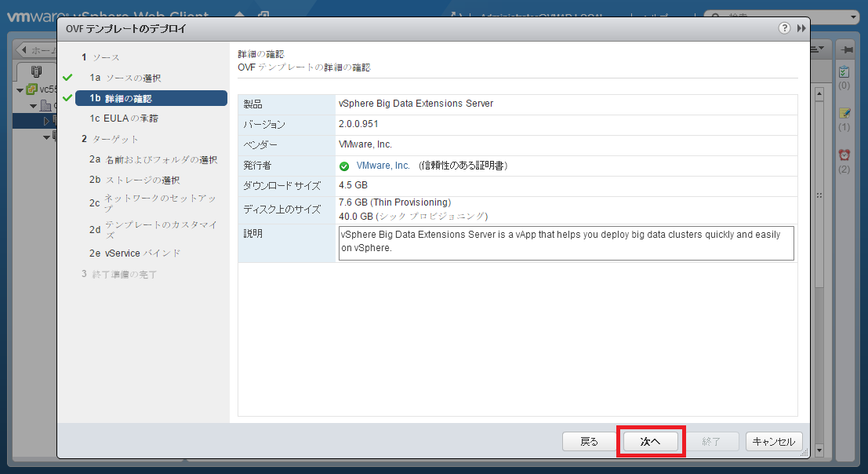868x474 pixels.
Task: Open the alarms clock icon in sidebar
Action: [844, 155]
